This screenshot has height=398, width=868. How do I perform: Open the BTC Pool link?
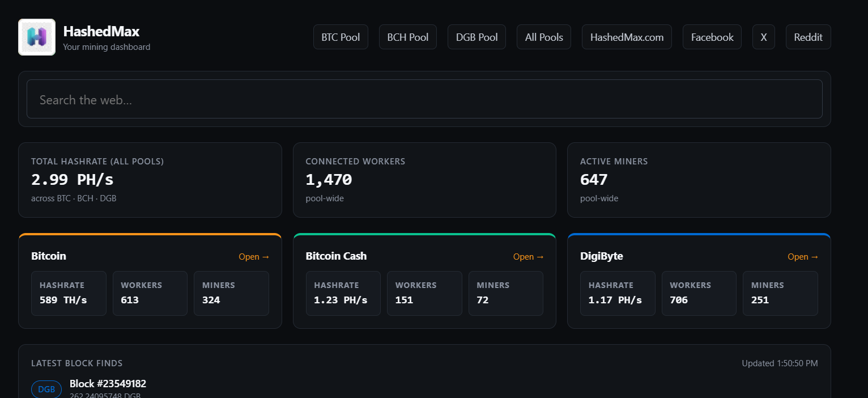pyautogui.click(x=341, y=37)
